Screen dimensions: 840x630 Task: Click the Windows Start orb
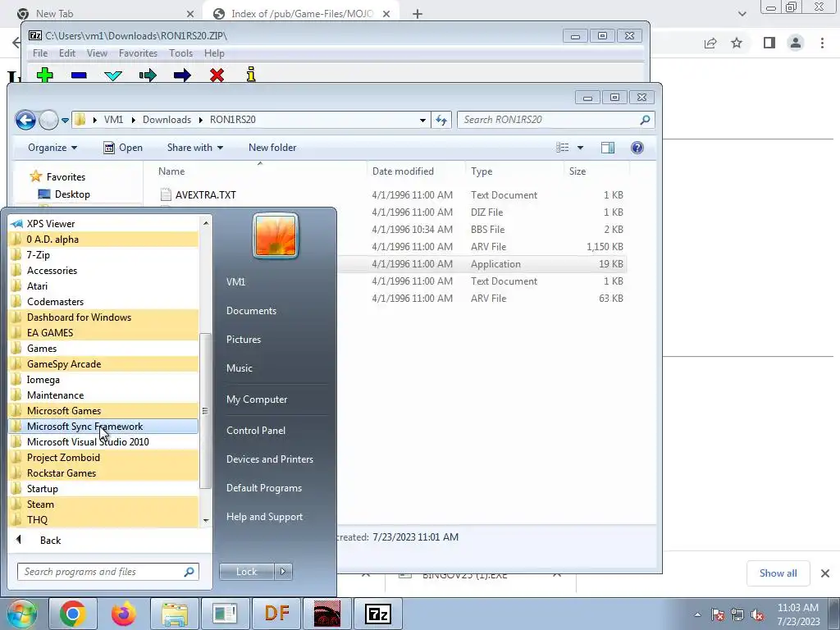(21, 614)
